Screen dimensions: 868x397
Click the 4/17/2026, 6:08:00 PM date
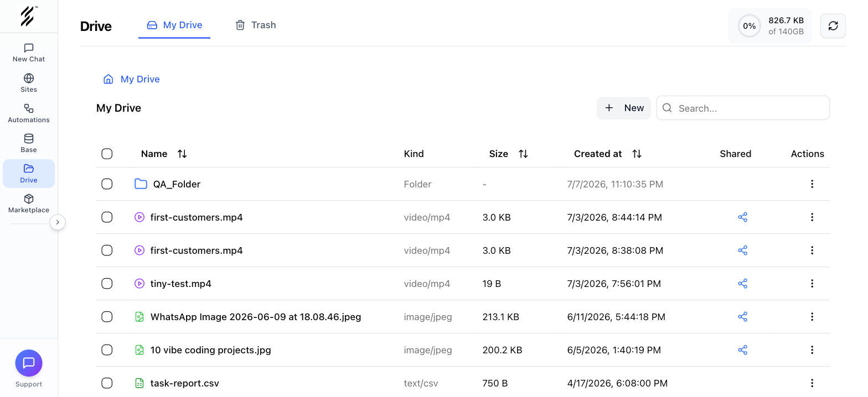click(617, 383)
